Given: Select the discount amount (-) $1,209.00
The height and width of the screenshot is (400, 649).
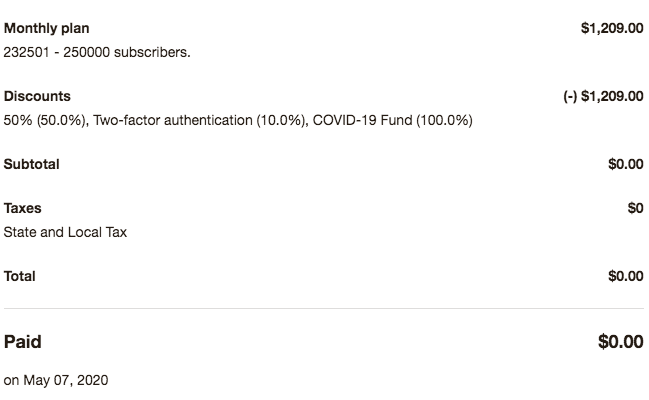Looking at the screenshot, I should 603,96.
